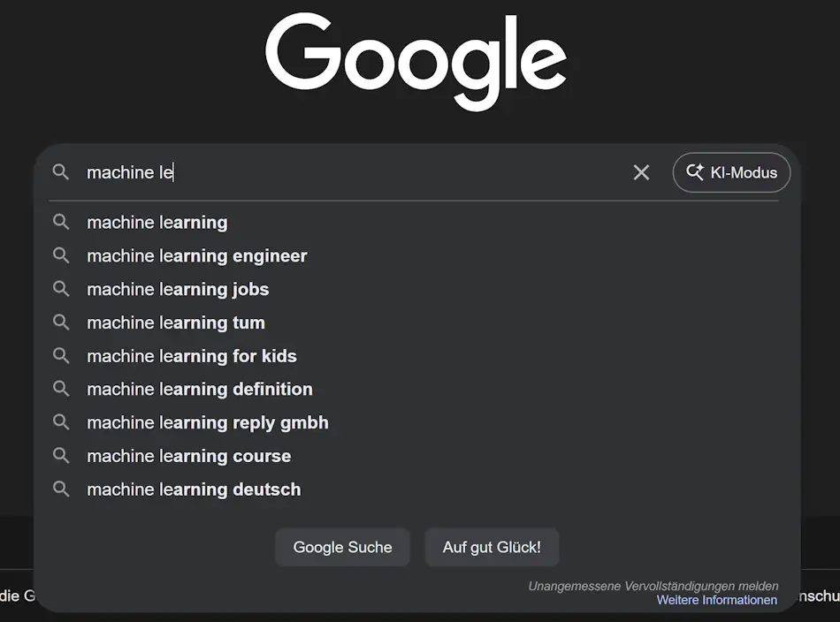840x622 pixels.
Task: Select 'machine learning tum' from the dropdown list
Action: pyautogui.click(x=174, y=322)
